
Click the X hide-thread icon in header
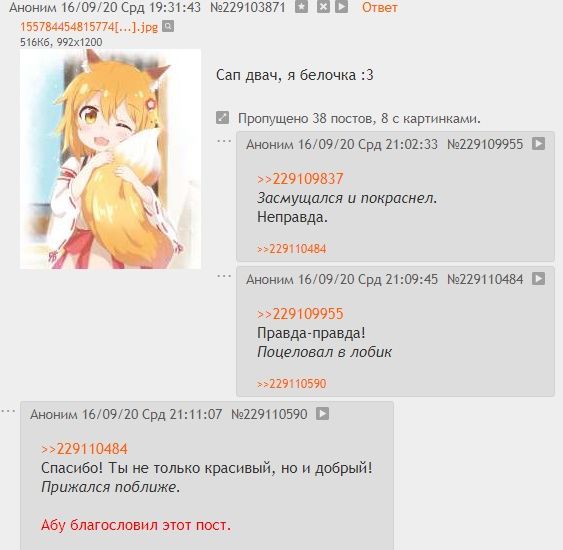tap(323, 6)
